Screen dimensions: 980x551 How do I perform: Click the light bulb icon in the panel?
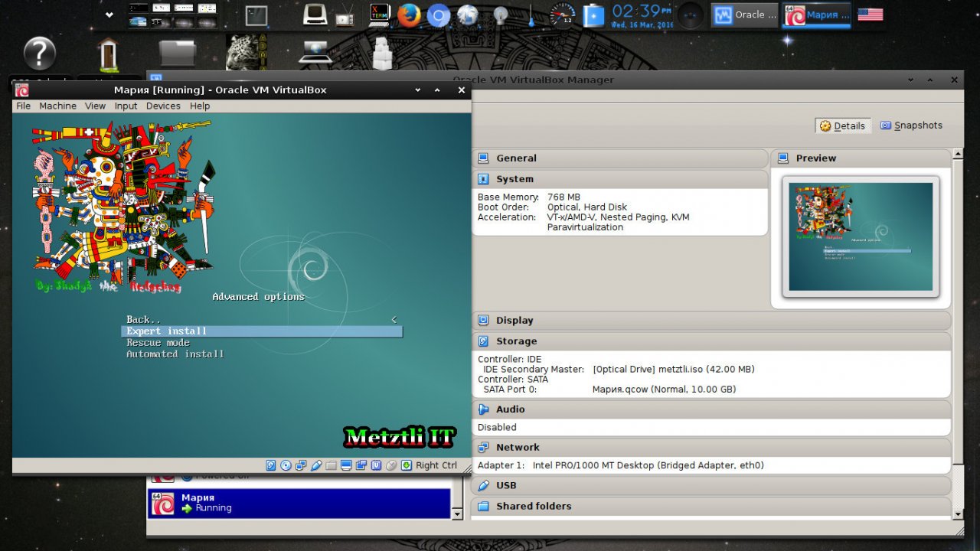coord(501,15)
